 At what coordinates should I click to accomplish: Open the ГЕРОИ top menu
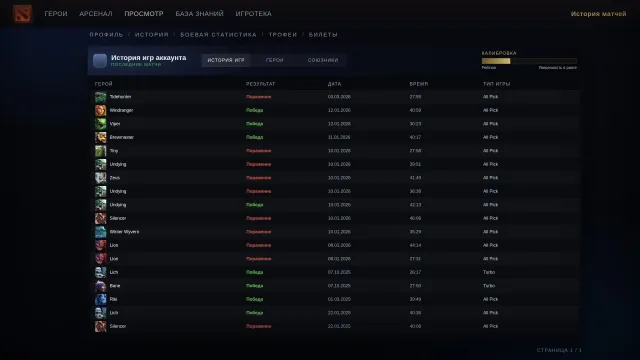pos(56,14)
